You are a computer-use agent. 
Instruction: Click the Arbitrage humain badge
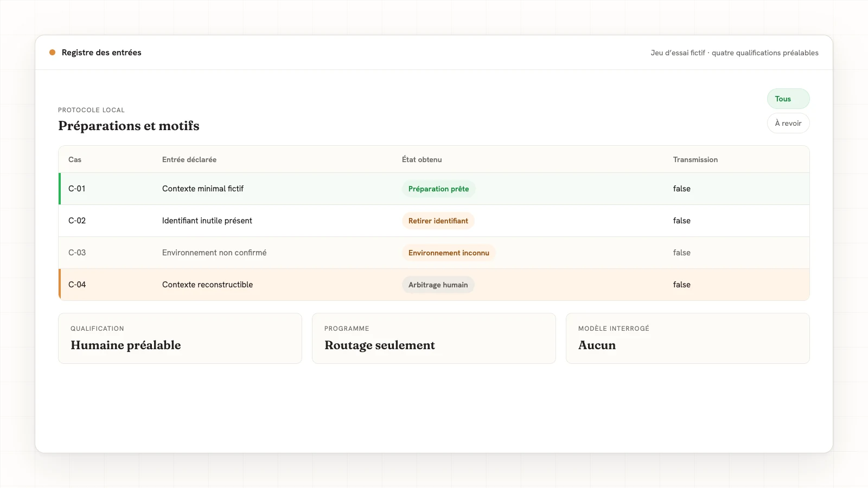438,285
